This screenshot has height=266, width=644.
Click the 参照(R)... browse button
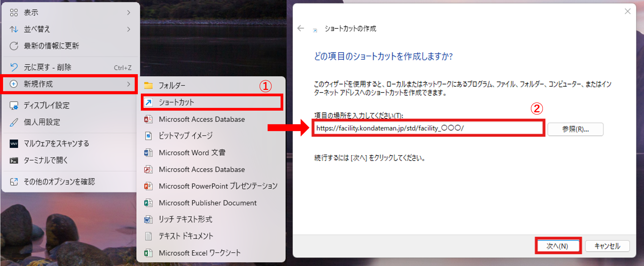click(575, 129)
